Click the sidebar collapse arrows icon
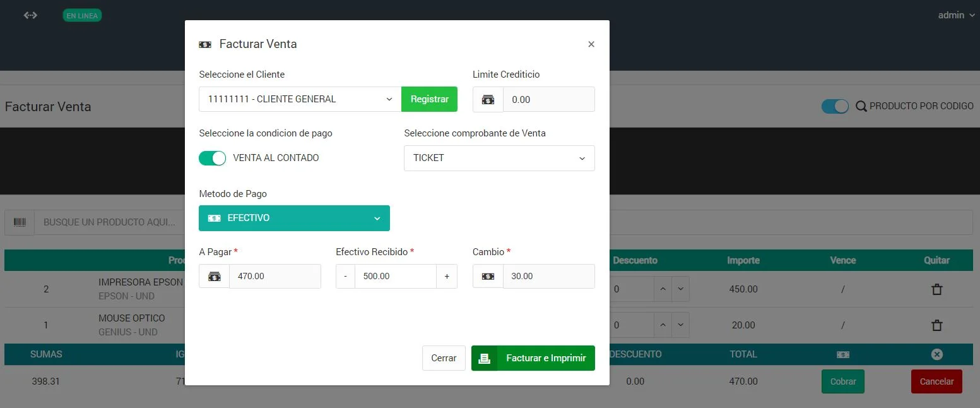Screen dimensions: 980x408 [30, 15]
